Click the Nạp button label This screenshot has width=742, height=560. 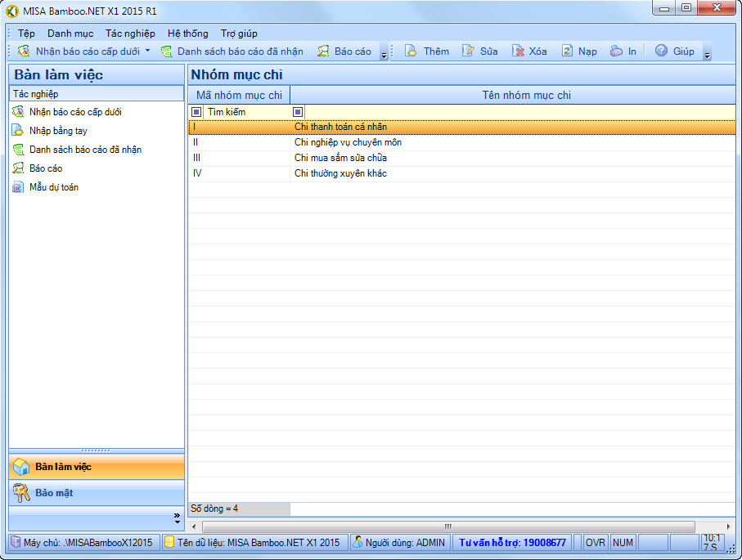coord(587,51)
